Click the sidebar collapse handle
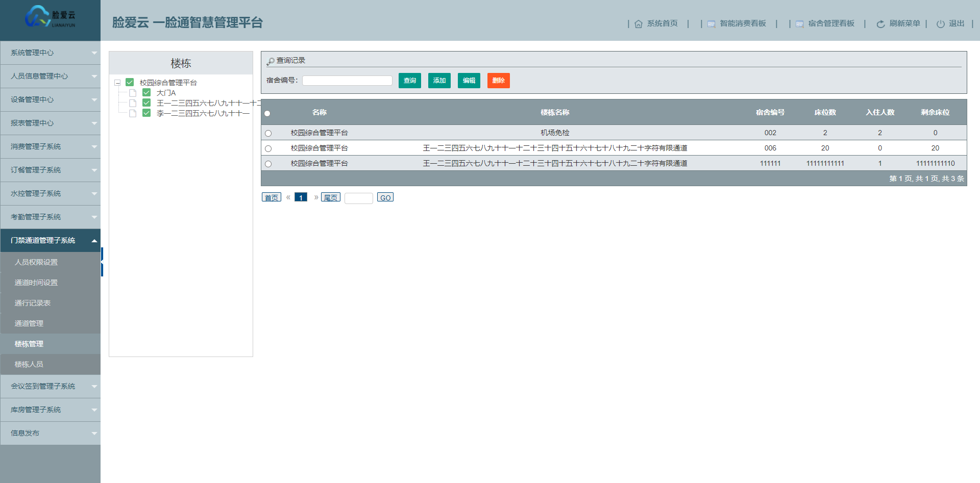This screenshot has width=980, height=483. pos(102,262)
